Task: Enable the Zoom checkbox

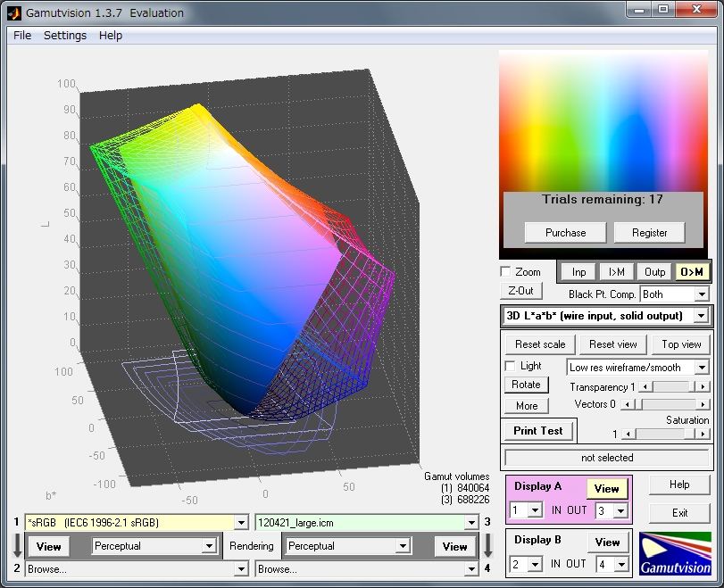Action: 507,272
